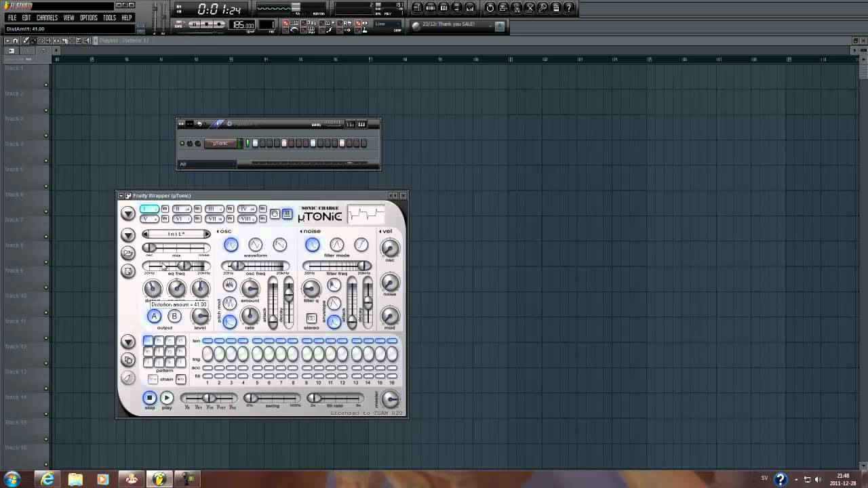Select pattern a in µTonic pattern grid

tap(148, 341)
